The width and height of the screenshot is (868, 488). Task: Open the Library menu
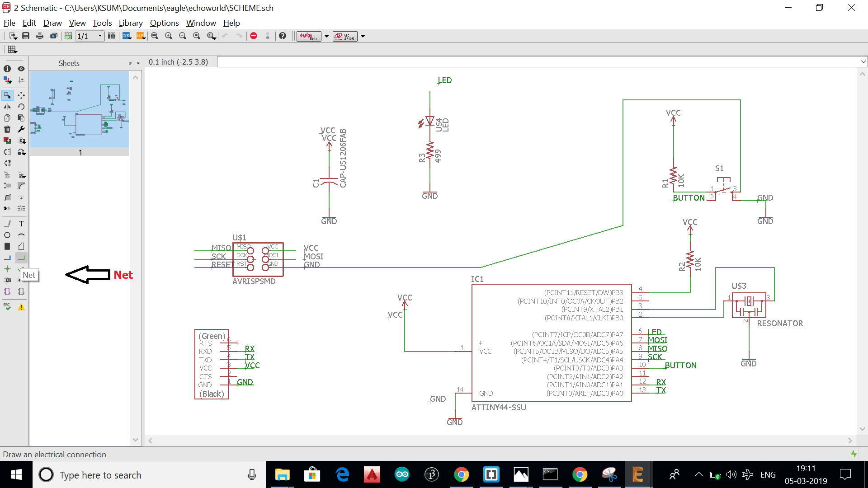[131, 23]
